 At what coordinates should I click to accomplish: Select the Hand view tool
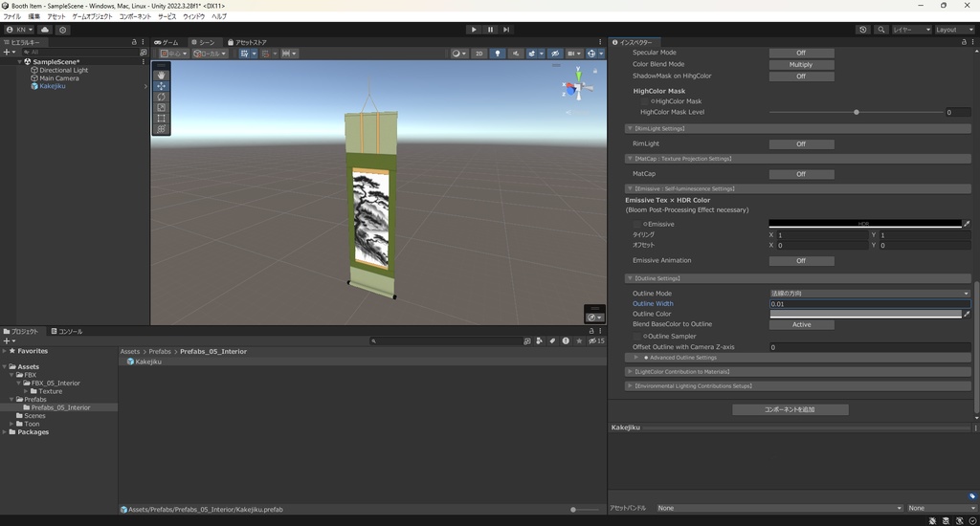click(161, 75)
